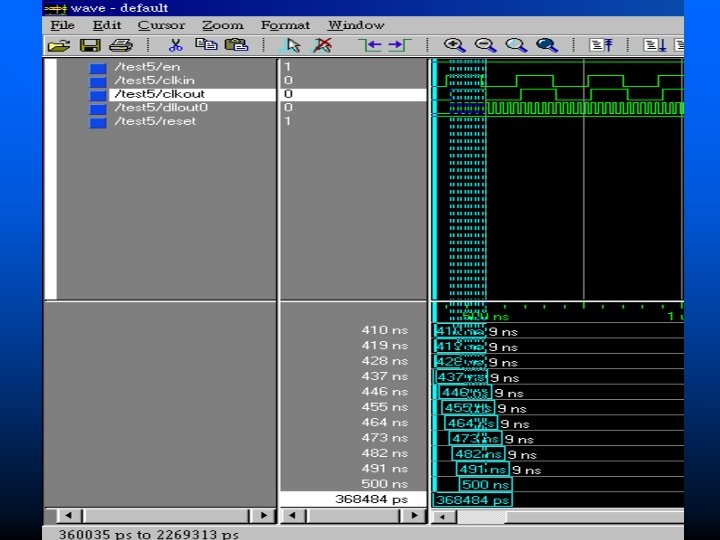Click the 500 ns cursor value
The image size is (720, 540).
pos(384,484)
